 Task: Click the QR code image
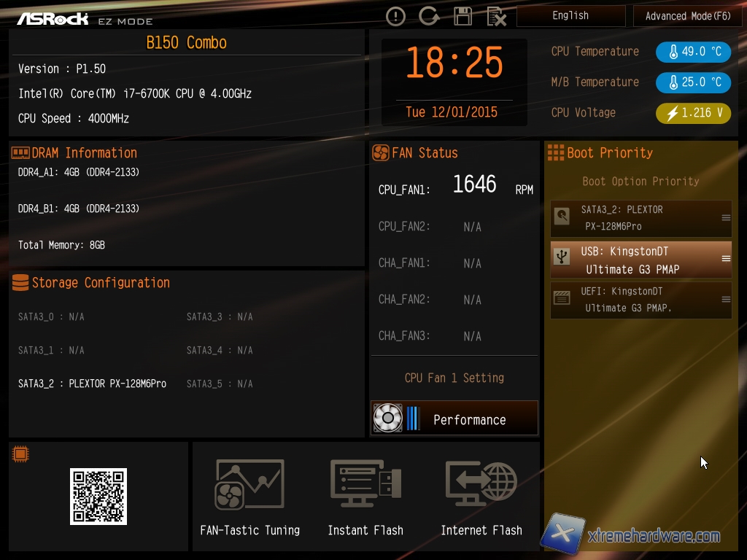pyautogui.click(x=98, y=497)
